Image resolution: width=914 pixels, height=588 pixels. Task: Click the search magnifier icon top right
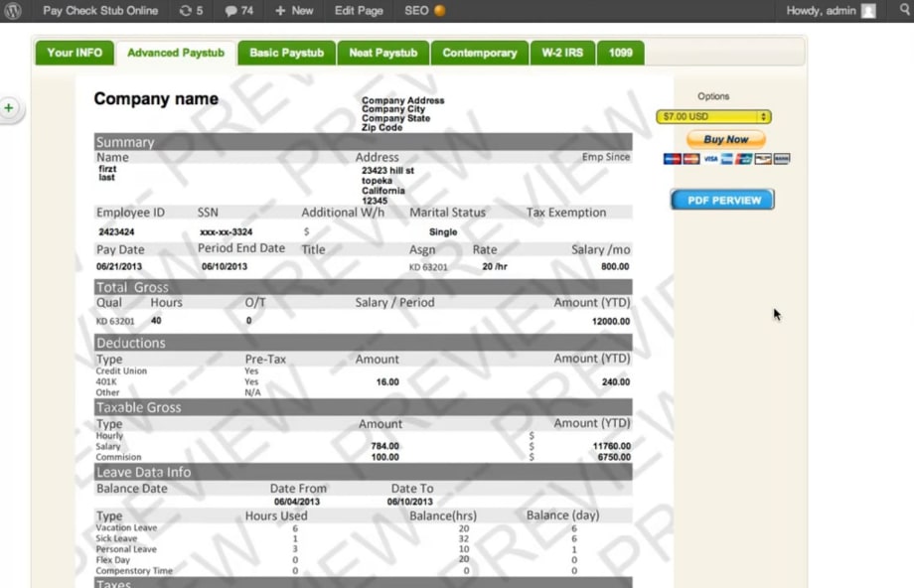pyautogui.click(x=903, y=11)
